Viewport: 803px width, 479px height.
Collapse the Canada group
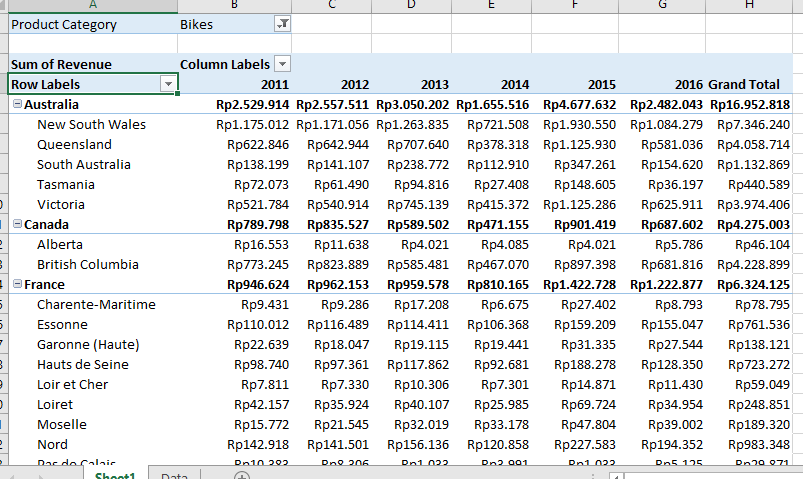click(17, 224)
